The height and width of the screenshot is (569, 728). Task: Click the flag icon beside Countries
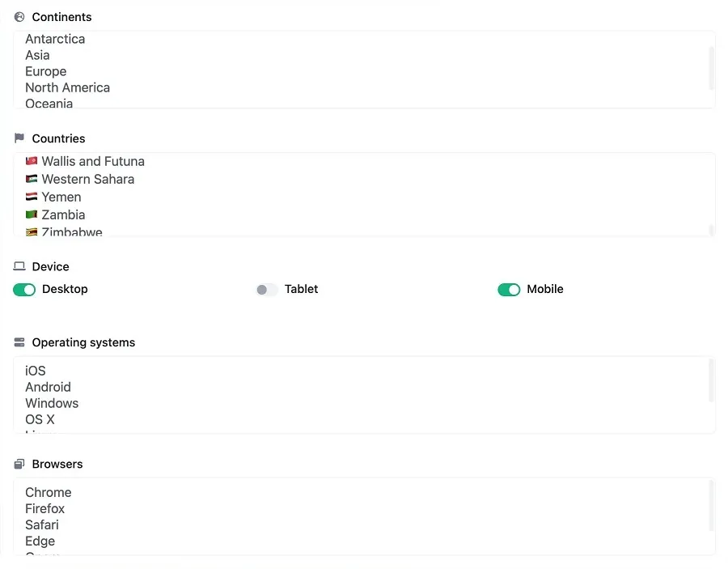point(19,138)
